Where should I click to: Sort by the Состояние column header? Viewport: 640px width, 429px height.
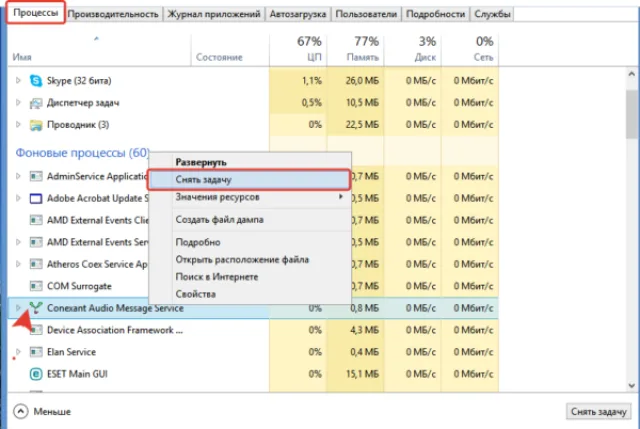(230, 50)
